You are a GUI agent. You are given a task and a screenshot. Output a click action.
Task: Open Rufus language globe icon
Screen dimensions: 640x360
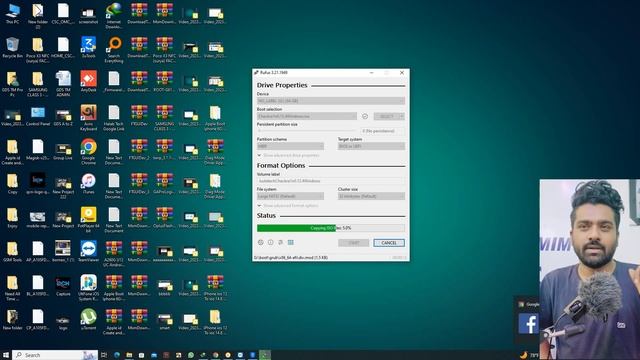[260, 242]
